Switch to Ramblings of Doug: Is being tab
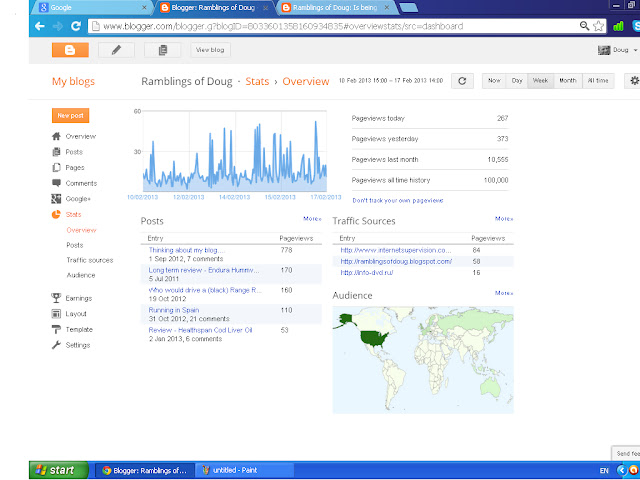Image resolution: width=640 pixels, height=480 pixels. (x=337, y=7)
